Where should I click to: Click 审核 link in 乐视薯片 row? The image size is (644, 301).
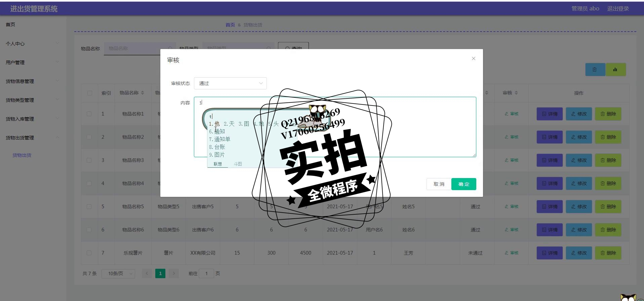click(512, 253)
